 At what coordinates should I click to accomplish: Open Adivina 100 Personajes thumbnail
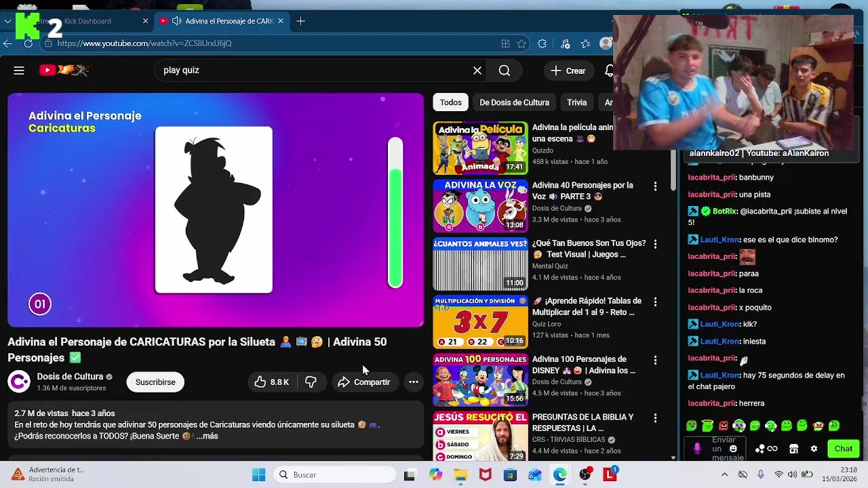pyautogui.click(x=480, y=380)
